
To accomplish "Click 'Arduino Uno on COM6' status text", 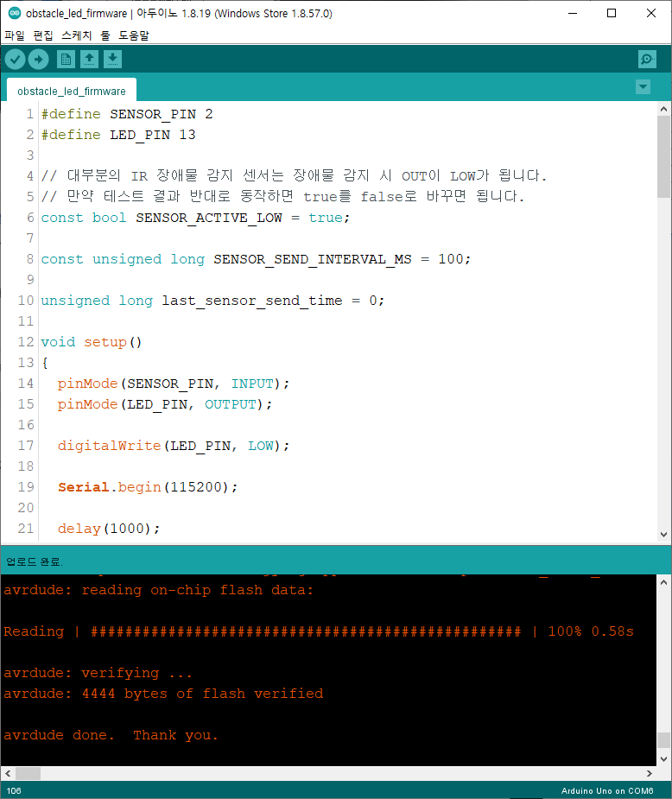I will click(x=607, y=791).
